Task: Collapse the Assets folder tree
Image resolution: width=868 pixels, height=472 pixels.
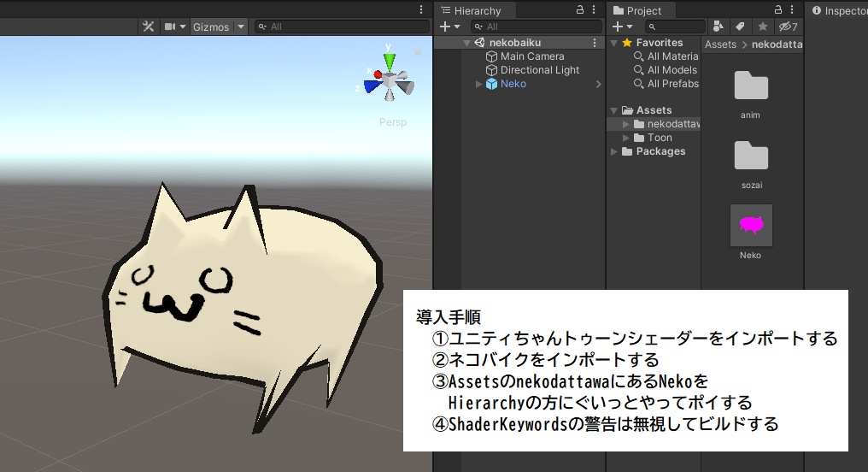Action: click(x=613, y=111)
